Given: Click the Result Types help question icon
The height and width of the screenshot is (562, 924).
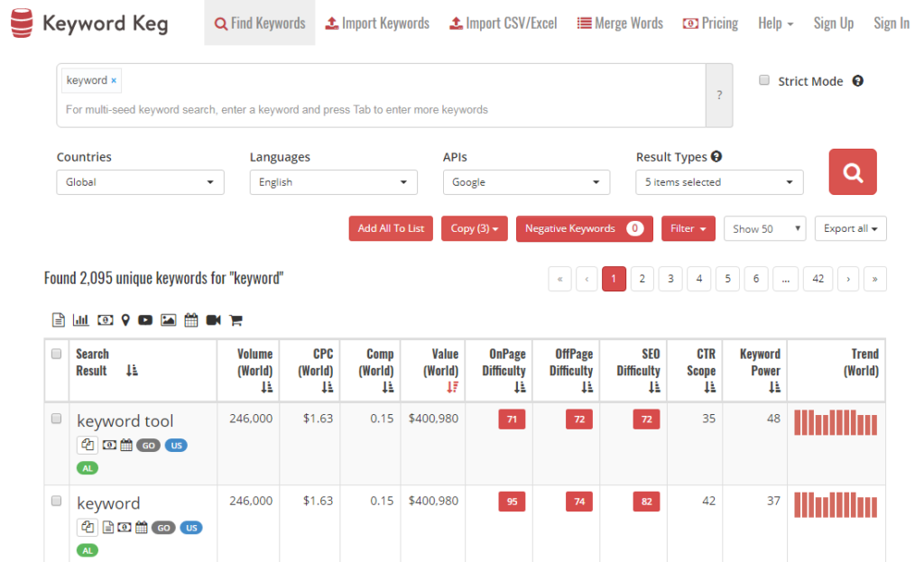Looking at the screenshot, I should 716,156.
